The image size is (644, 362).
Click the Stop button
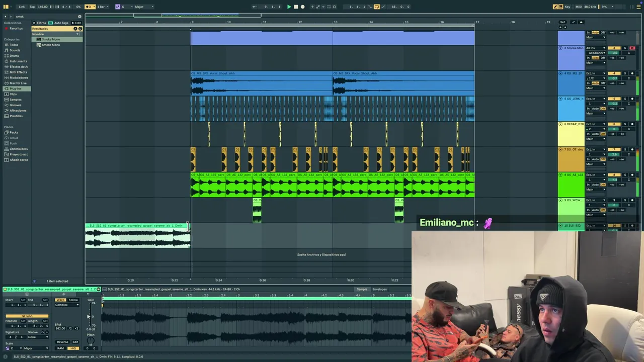tap(296, 7)
